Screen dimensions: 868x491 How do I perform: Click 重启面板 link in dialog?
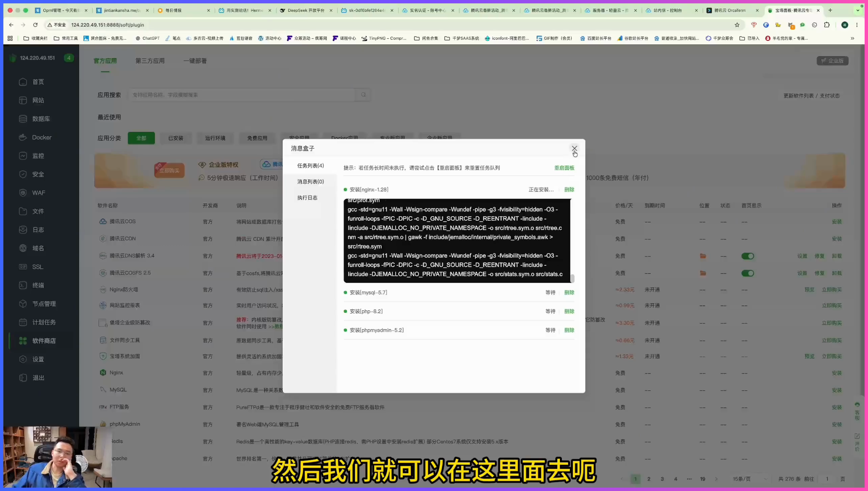click(x=564, y=168)
